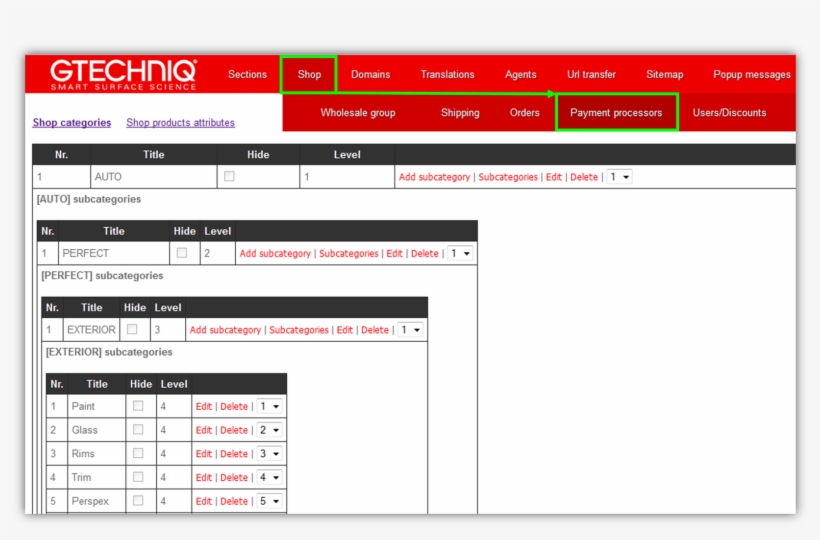Select Users/Discounts submenu item
Image resolution: width=820 pixels, height=540 pixels.
729,112
